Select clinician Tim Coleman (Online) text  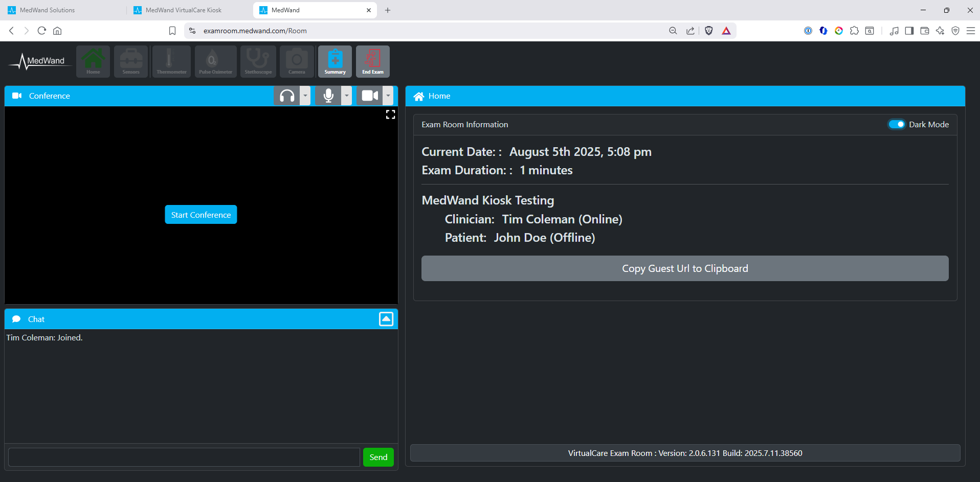(562, 219)
